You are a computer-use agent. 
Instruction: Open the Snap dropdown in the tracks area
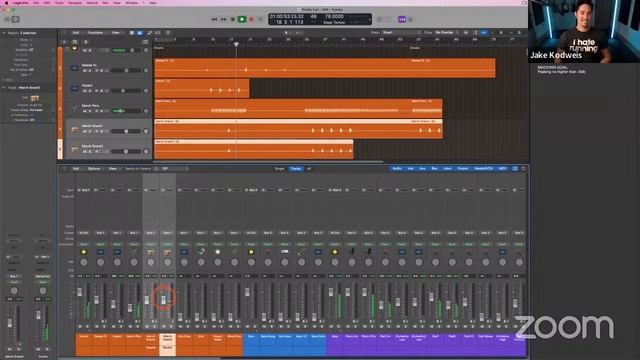tap(401, 32)
